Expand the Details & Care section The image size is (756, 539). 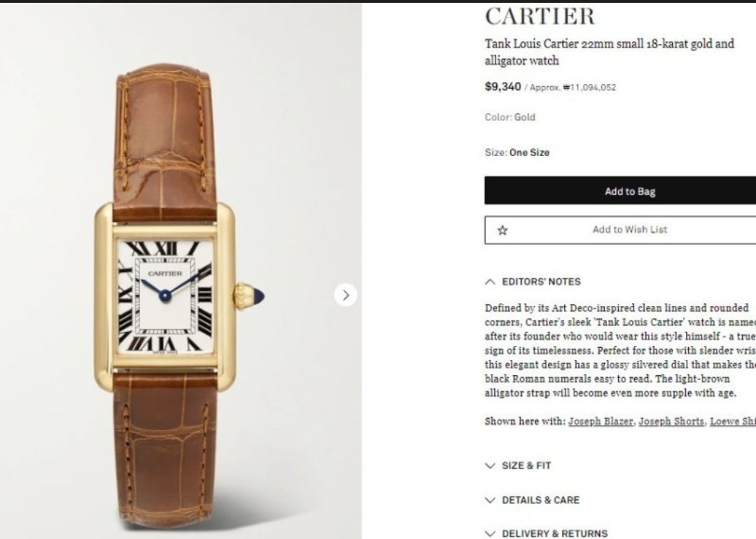coord(532,500)
